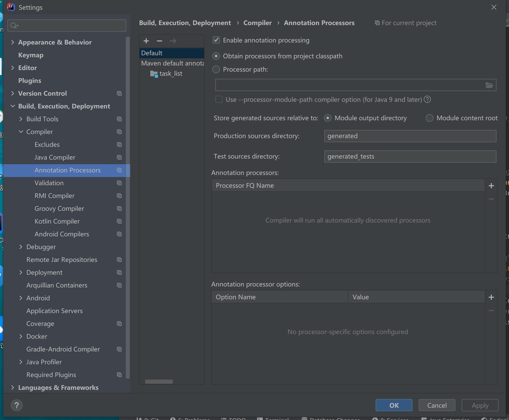
Task: Browse for processor path folder icon
Action: point(489,85)
